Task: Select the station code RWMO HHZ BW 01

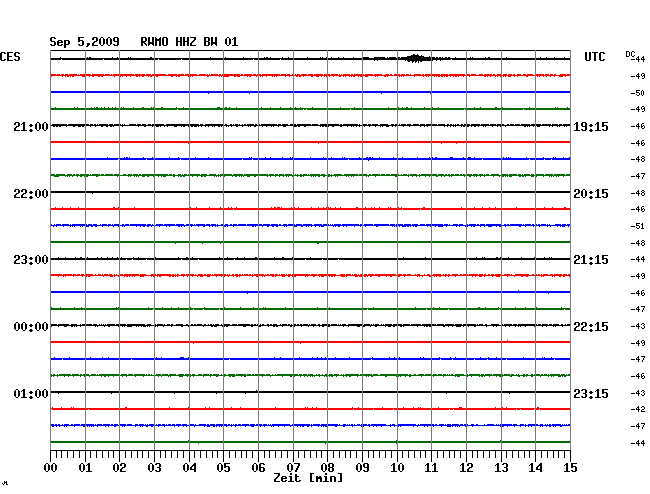Action: coord(189,42)
